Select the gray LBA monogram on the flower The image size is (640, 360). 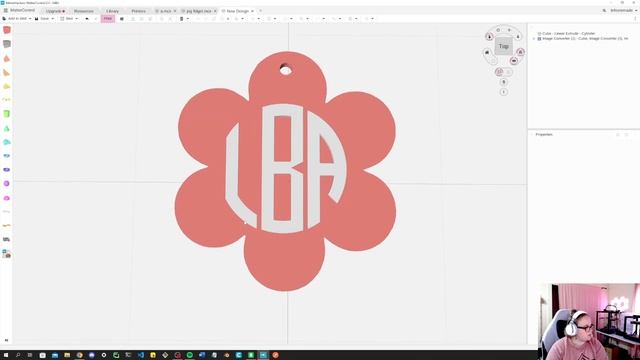point(286,169)
